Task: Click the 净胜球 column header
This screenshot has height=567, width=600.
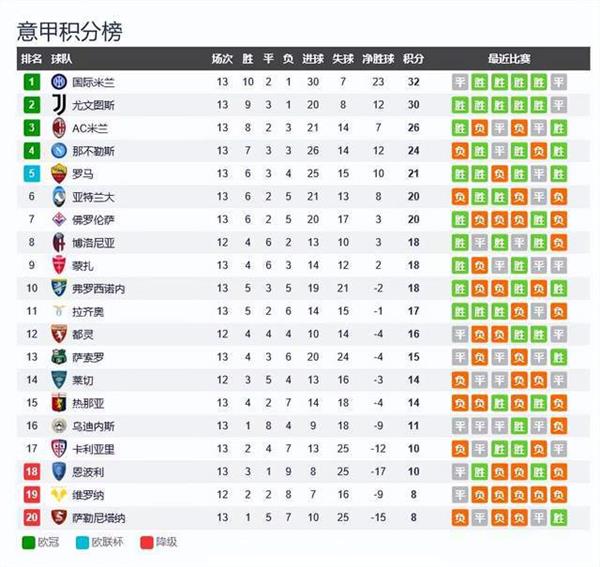Action: click(x=378, y=59)
